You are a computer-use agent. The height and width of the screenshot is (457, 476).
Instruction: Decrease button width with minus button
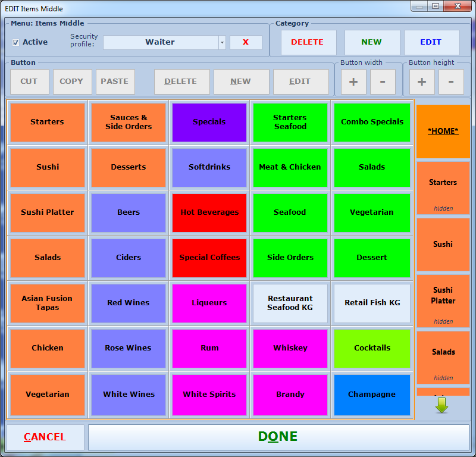point(383,82)
